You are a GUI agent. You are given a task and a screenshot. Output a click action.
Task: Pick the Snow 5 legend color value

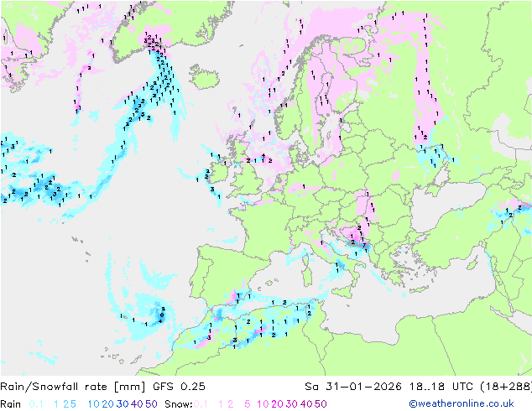click(248, 404)
